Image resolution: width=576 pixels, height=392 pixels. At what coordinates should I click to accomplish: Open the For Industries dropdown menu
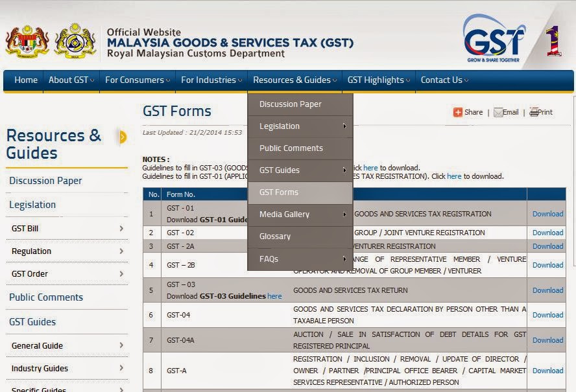[x=211, y=80]
